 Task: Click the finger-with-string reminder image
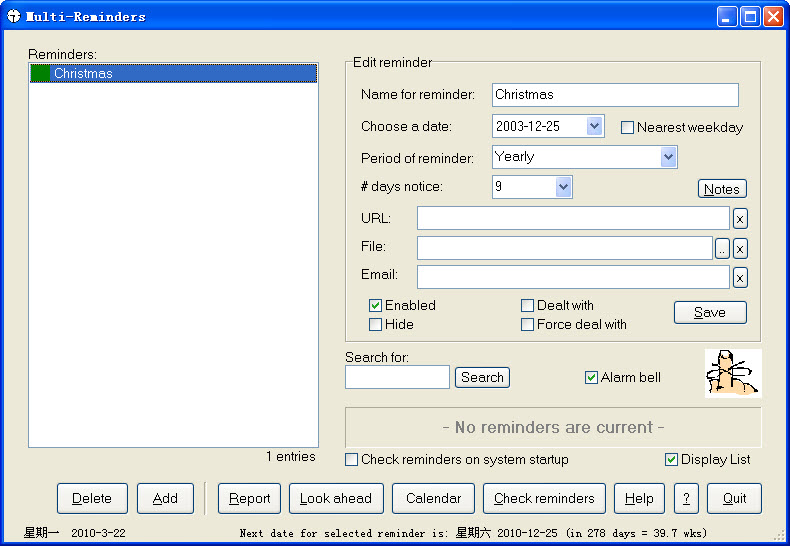point(732,373)
